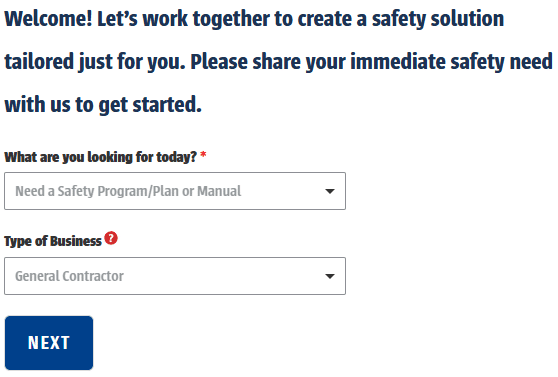
Task: Click the red question mark help icon
Action: click(111, 238)
